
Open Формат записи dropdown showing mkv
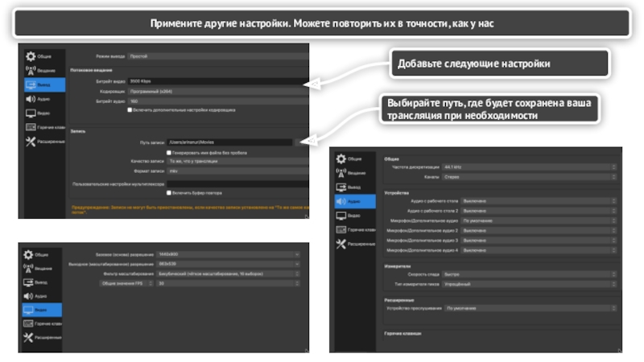pyautogui.click(x=237, y=171)
